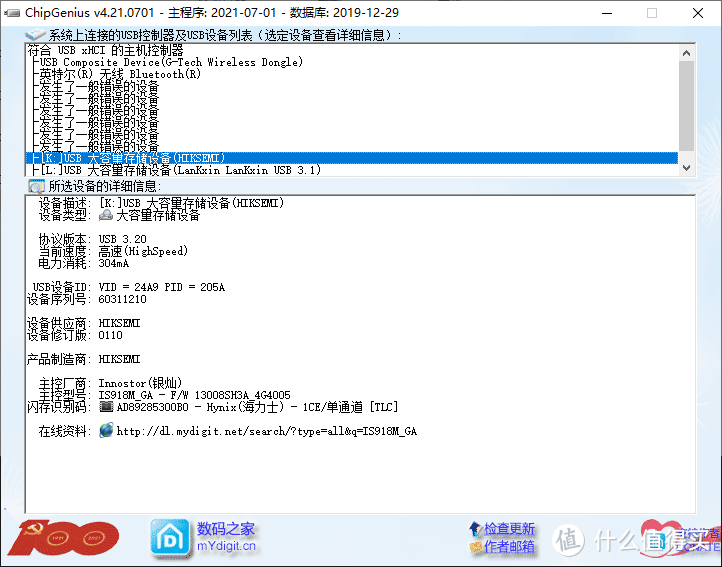Screen dimensions: 722x567
Task: Open the 检查更新 link
Action: point(509,529)
